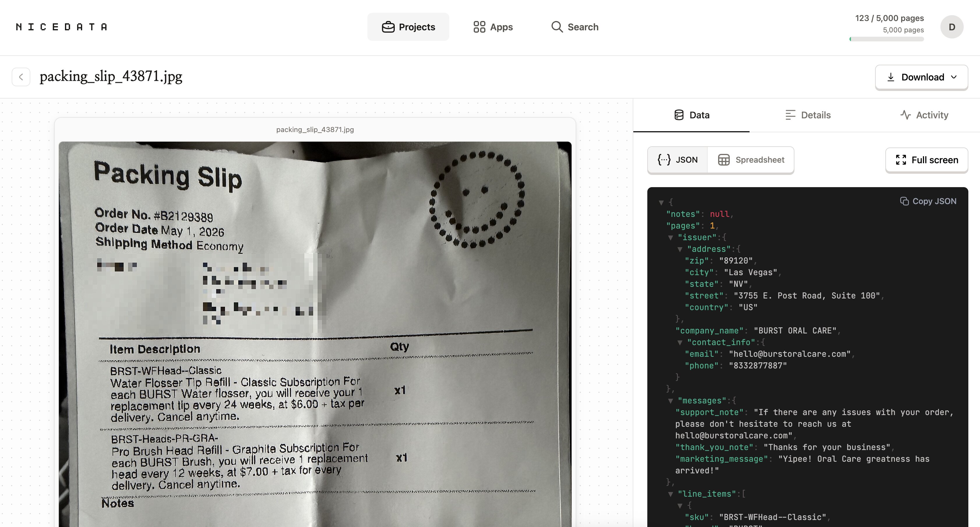
Task: Click the packing_slip_43871.jpg page title
Action: click(x=111, y=77)
